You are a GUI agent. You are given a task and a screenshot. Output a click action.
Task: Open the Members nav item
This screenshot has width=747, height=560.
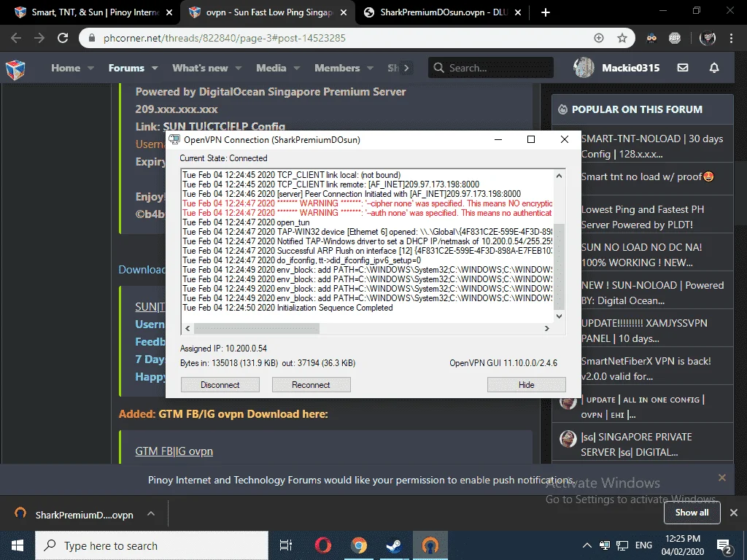tap(337, 68)
